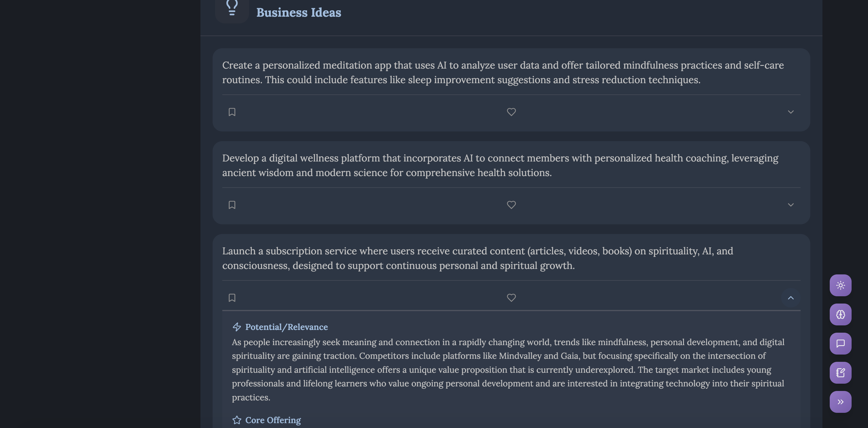Bookmark the personalized meditation app idea
868x428 pixels.
(x=232, y=112)
